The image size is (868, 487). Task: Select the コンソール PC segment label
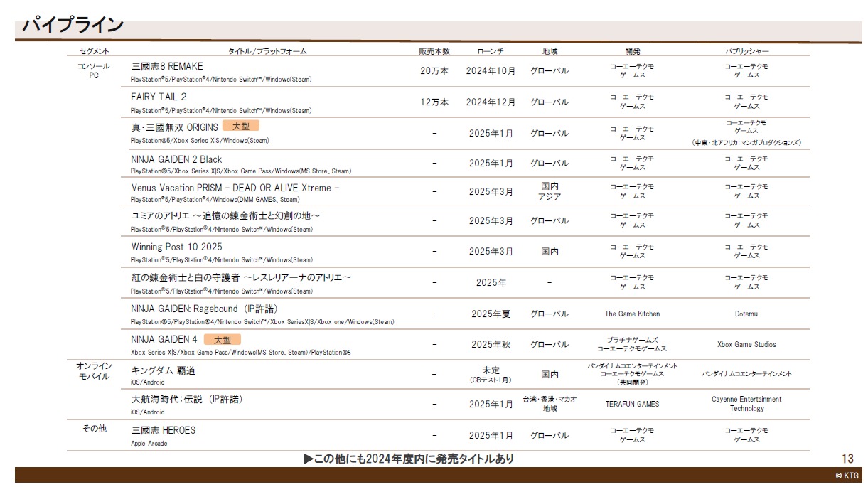click(x=94, y=70)
